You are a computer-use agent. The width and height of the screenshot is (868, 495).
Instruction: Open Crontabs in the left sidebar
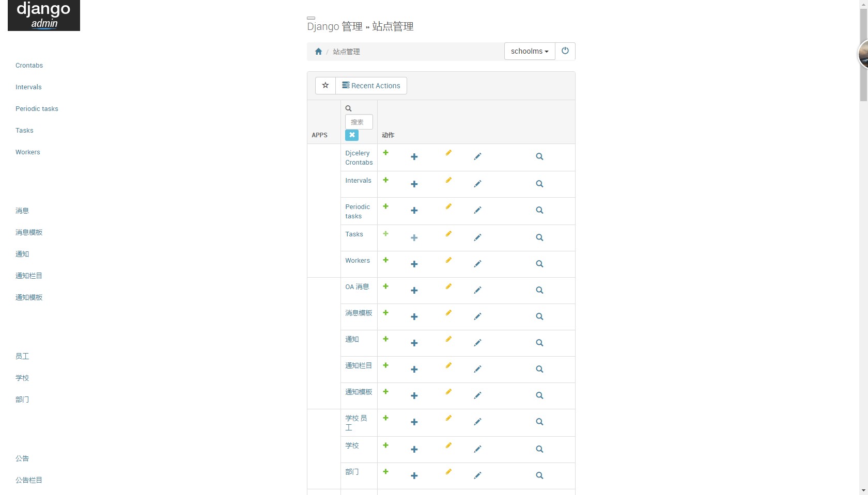pos(29,66)
